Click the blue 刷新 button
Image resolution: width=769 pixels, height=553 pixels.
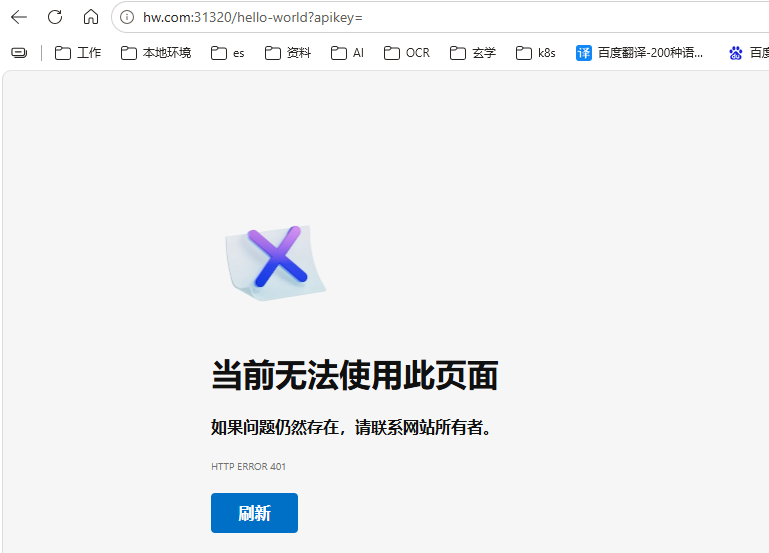[x=255, y=513]
